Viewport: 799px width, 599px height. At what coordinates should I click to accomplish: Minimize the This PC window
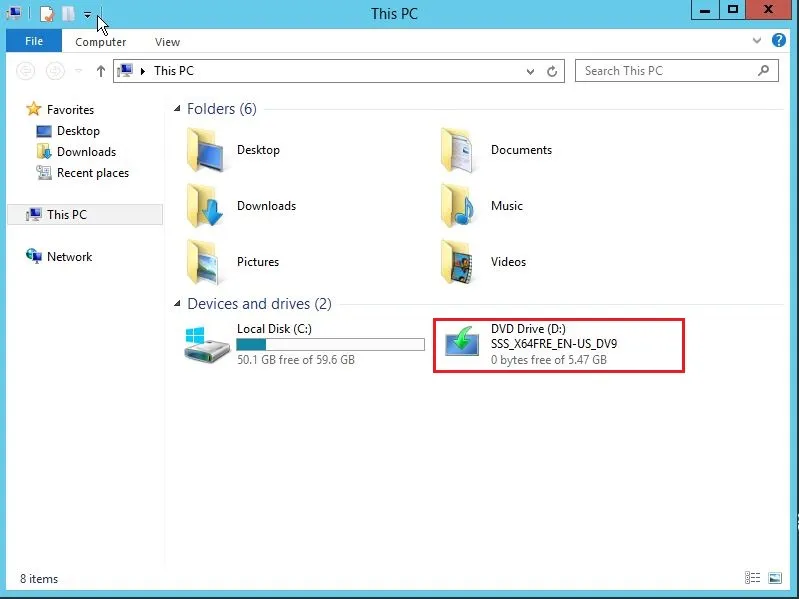click(705, 10)
